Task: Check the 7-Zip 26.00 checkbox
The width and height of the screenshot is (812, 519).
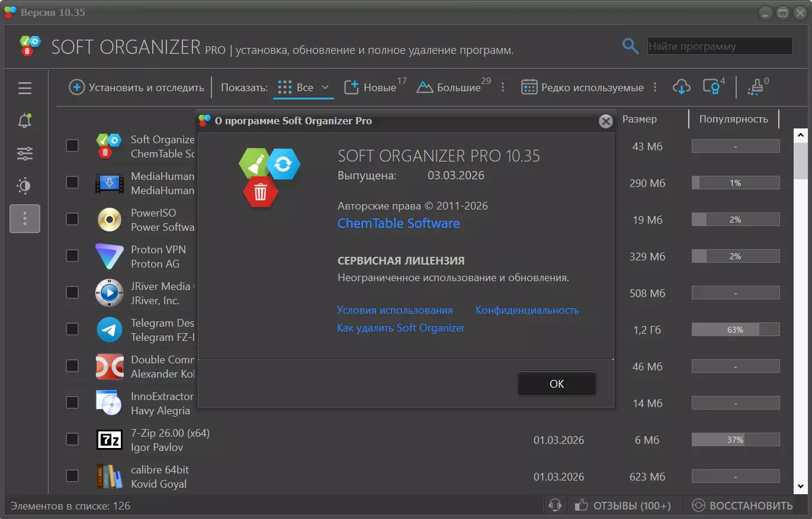Action: click(72, 439)
